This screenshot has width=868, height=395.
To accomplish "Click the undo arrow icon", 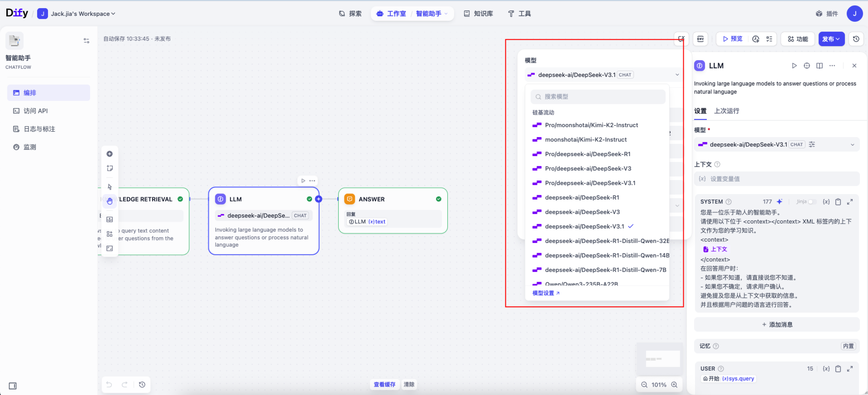I will tap(109, 385).
